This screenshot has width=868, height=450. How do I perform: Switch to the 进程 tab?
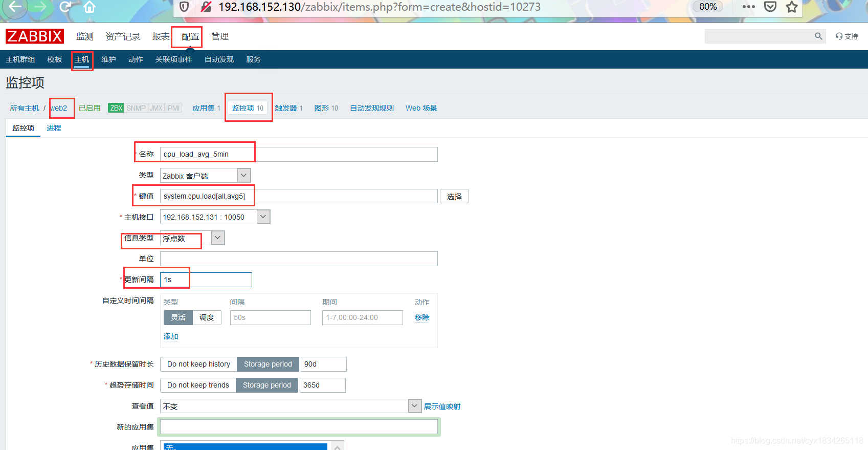54,128
